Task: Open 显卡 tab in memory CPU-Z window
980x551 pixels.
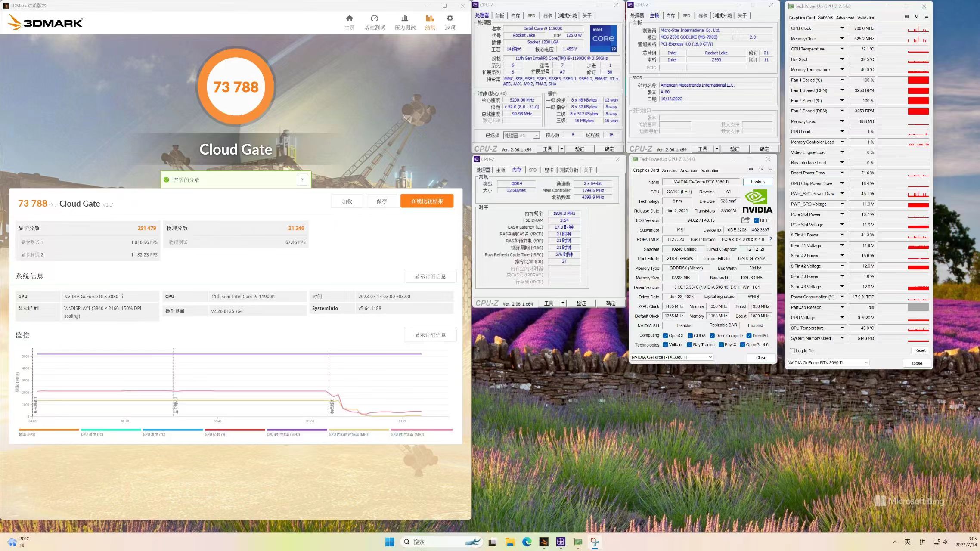Action: [549, 170]
